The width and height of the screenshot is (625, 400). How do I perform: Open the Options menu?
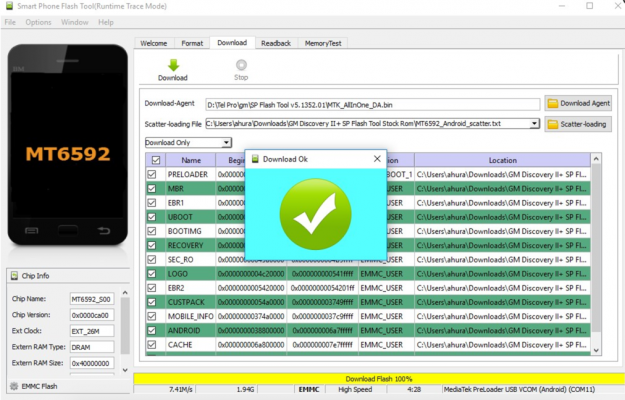click(x=38, y=21)
